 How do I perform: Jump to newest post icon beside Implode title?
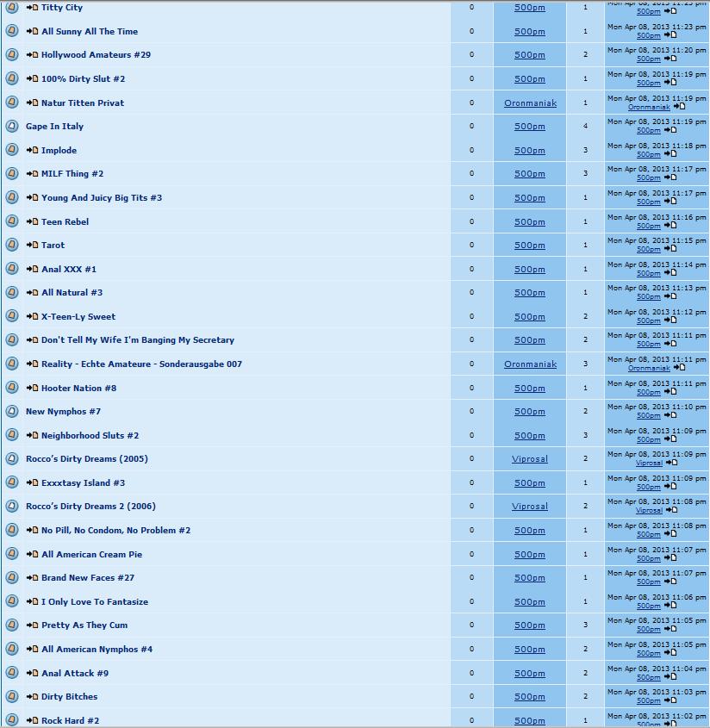click(x=32, y=150)
